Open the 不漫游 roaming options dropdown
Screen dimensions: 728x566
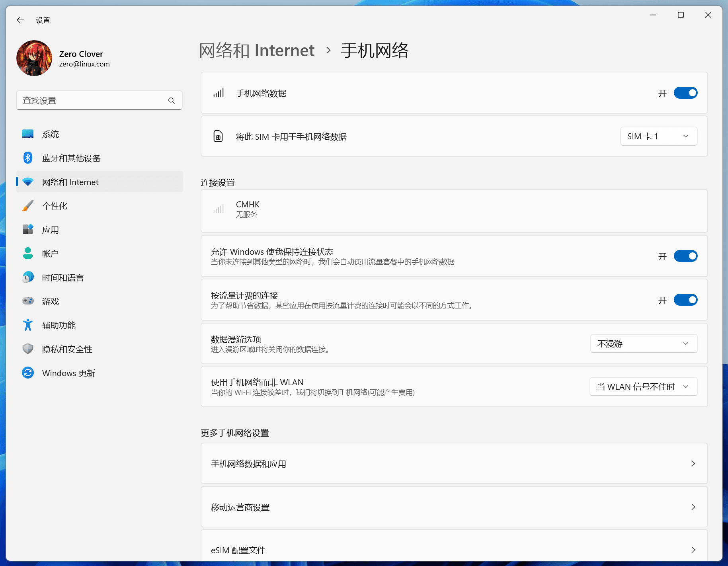(644, 344)
